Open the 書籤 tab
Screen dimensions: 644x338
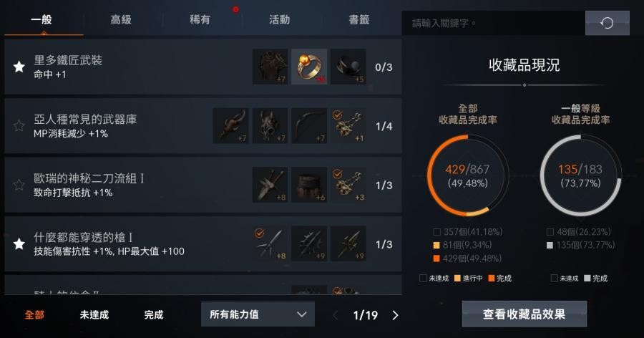pyautogui.click(x=359, y=19)
